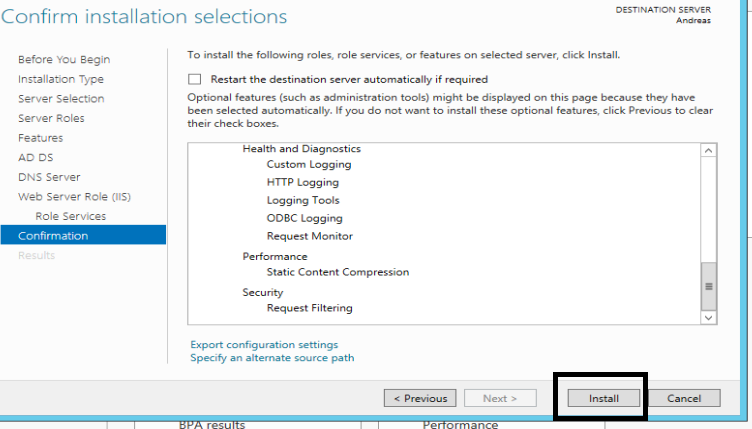The image size is (752, 429).
Task: Open the DNS Server step
Action: coord(49,177)
